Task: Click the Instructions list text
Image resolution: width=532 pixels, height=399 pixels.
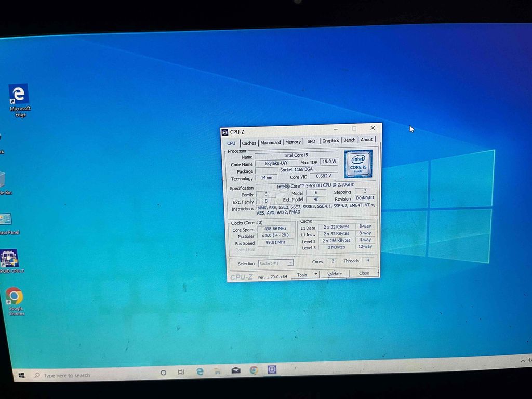Action: (x=316, y=209)
